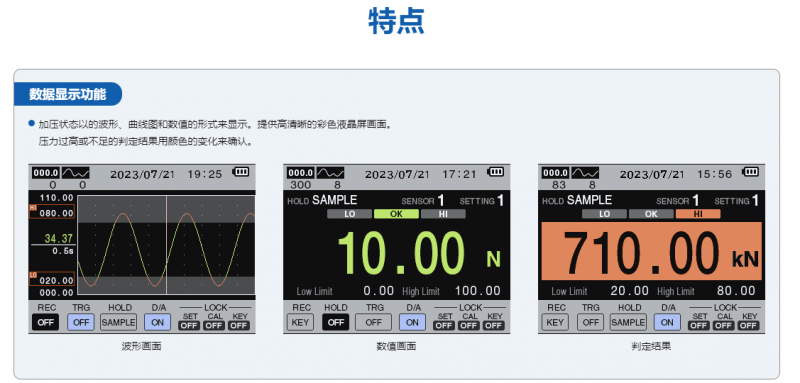Toggle LOCK KEY OFF on judgment screen

click(749, 325)
